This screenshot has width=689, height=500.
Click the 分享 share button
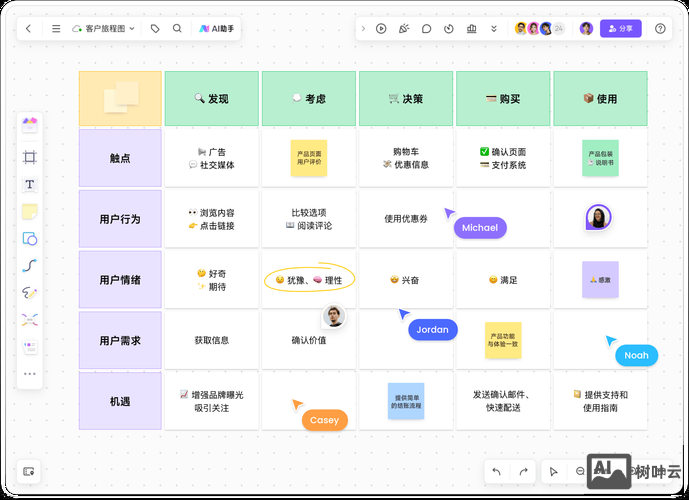(620, 29)
